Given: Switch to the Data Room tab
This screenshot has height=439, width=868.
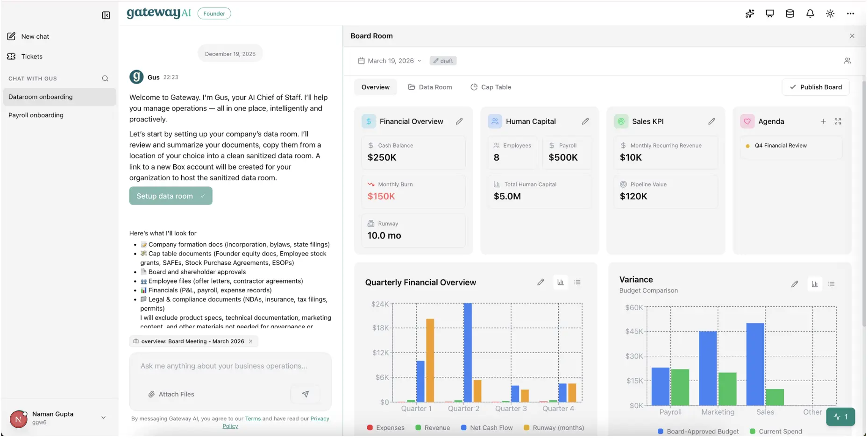Looking at the screenshot, I should [x=430, y=87].
